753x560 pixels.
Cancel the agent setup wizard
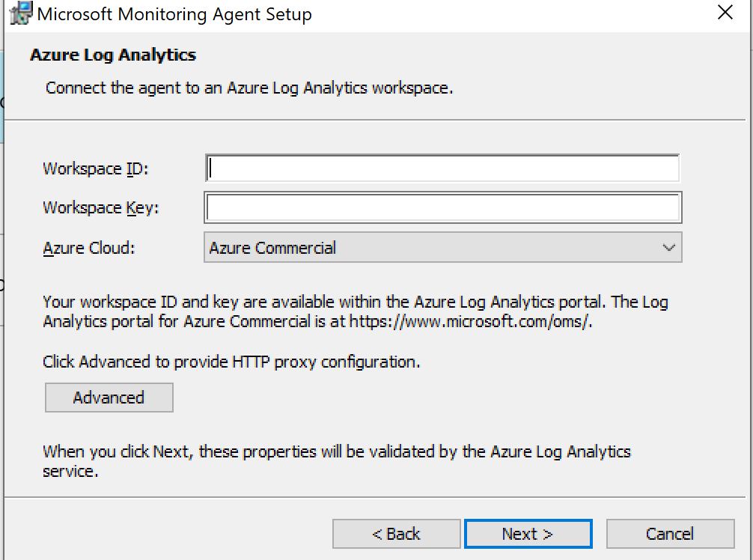click(x=670, y=534)
